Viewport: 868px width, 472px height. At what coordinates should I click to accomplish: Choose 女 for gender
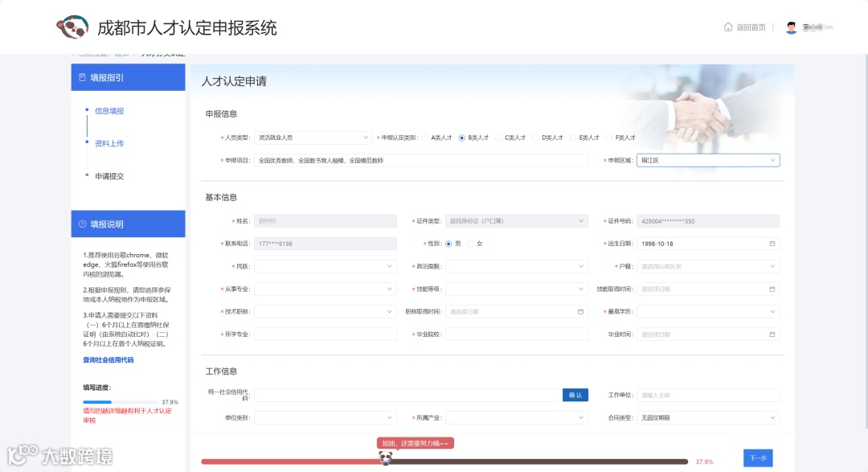click(x=471, y=244)
